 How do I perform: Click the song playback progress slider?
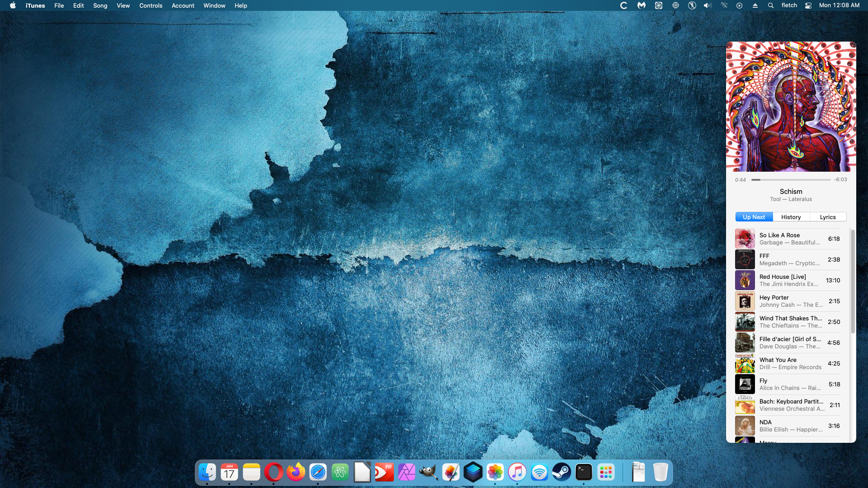point(791,180)
